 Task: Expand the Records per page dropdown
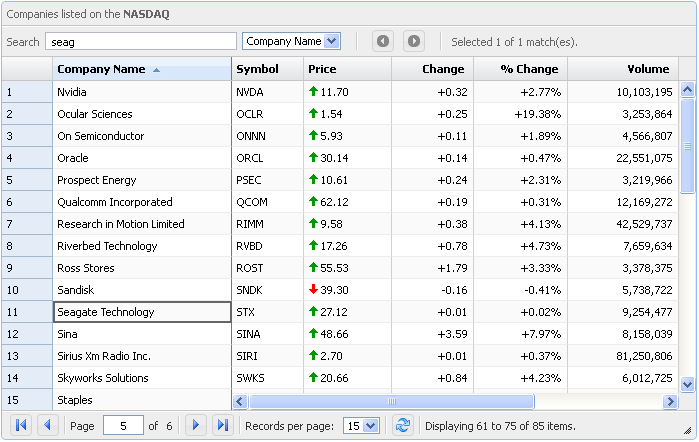click(x=371, y=426)
